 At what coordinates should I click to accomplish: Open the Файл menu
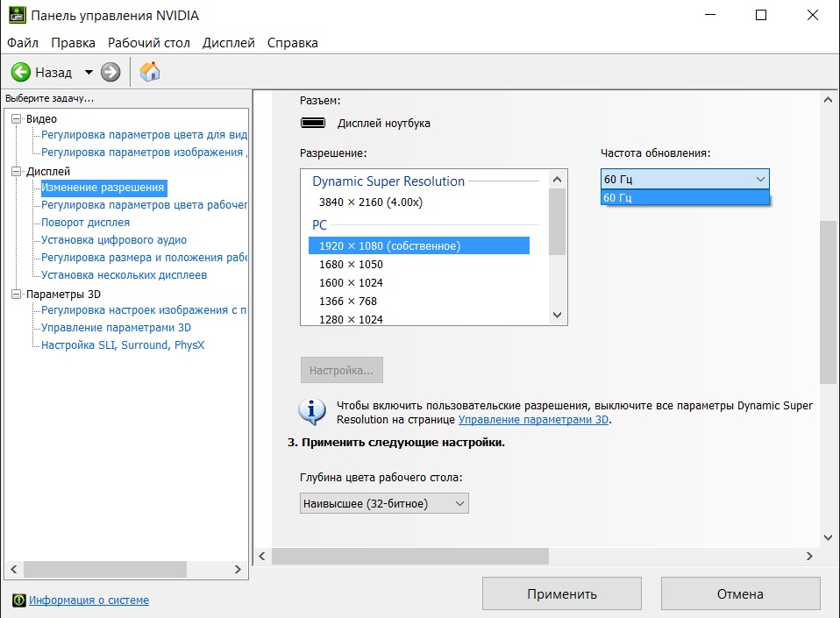pos(23,43)
